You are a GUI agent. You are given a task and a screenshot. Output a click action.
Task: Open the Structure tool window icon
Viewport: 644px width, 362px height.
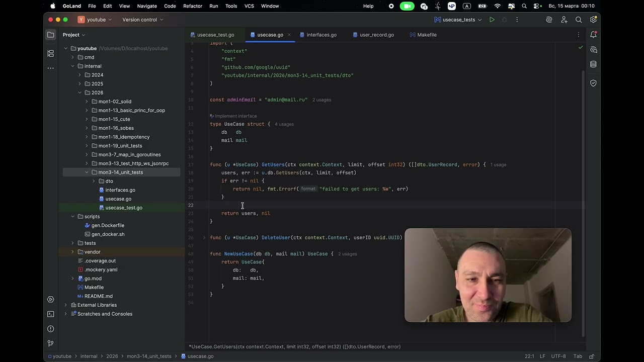point(50,53)
